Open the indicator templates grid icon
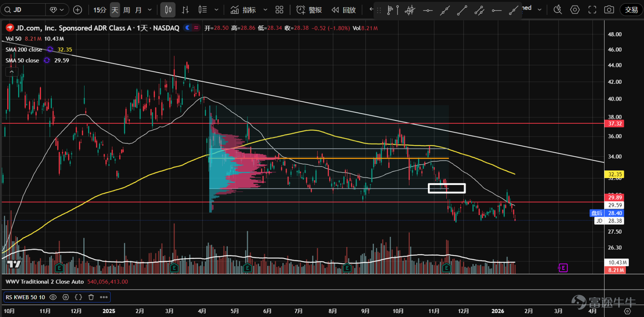 (x=279, y=10)
